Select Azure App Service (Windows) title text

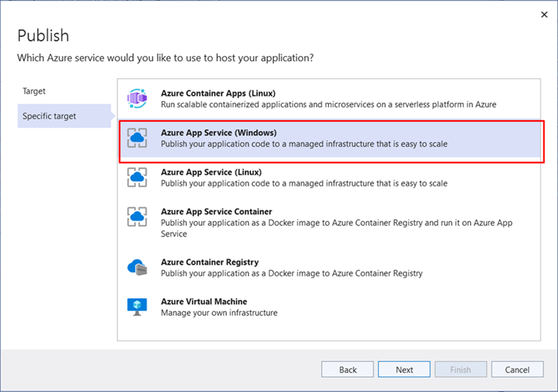pos(219,133)
